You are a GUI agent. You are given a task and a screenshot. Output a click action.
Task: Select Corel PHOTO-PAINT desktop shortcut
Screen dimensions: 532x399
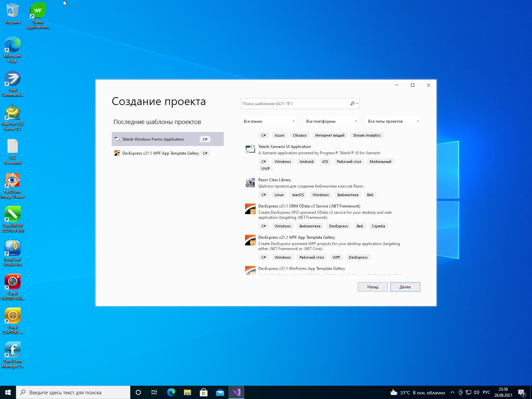pyautogui.click(x=13, y=287)
